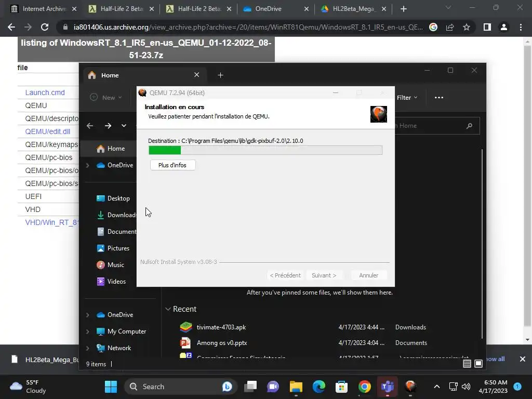Viewport: 532px width, 399px height.
Task: Click Annuler button in QEMU installer
Action: click(368, 275)
